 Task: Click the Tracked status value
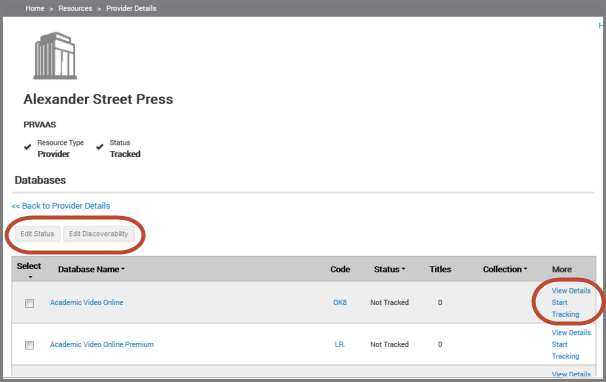(x=125, y=154)
